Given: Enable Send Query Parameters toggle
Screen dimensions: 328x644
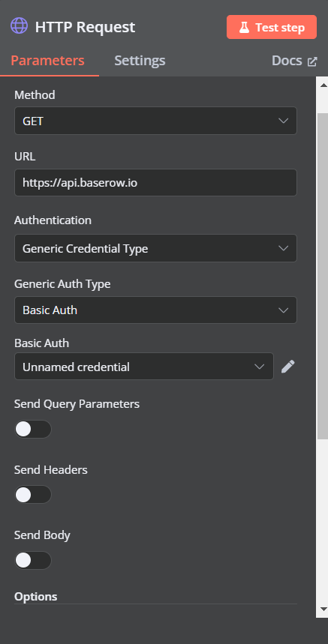Looking at the screenshot, I should click(x=33, y=429).
